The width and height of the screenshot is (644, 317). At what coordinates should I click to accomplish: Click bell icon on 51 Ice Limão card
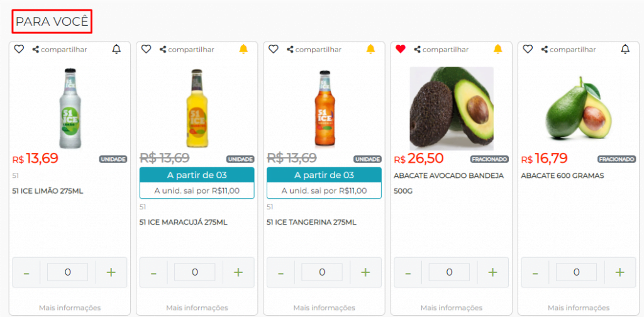click(116, 49)
